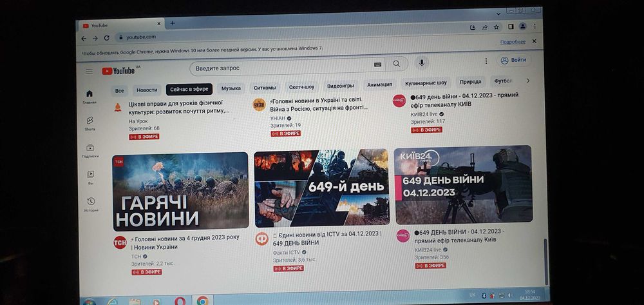Select the Музыка filter chip
The height and width of the screenshot is (305, 644).
click(231, 88)
